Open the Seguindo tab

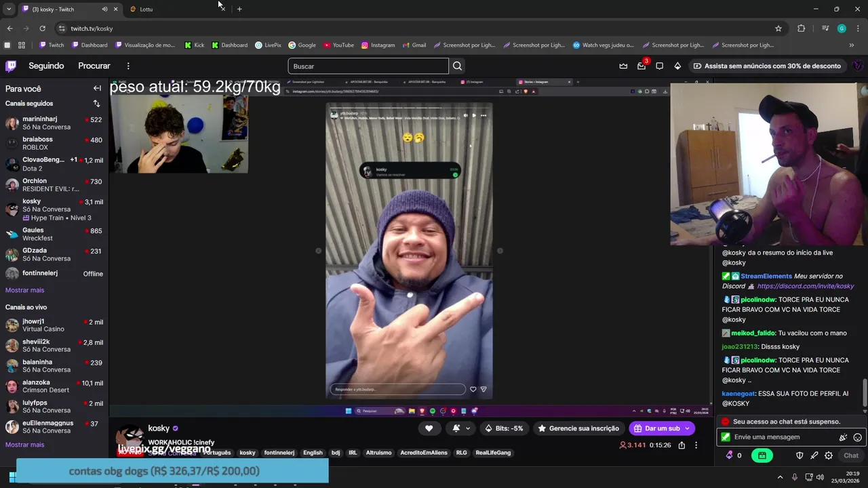46,66
